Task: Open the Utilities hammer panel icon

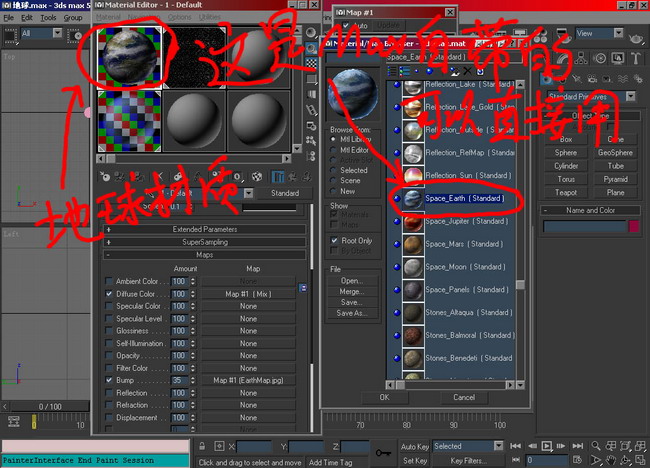Action: point(635,58)
